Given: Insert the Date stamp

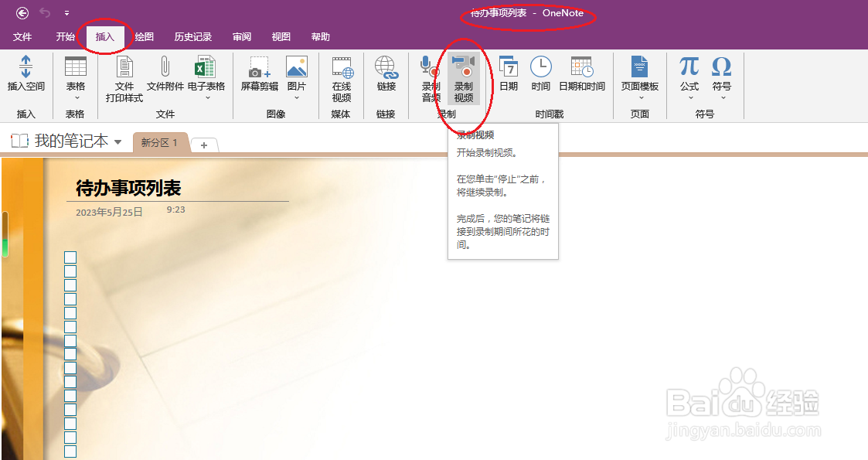Looking at the screenshot, I should pyautogui.click(x=508, y=66).
